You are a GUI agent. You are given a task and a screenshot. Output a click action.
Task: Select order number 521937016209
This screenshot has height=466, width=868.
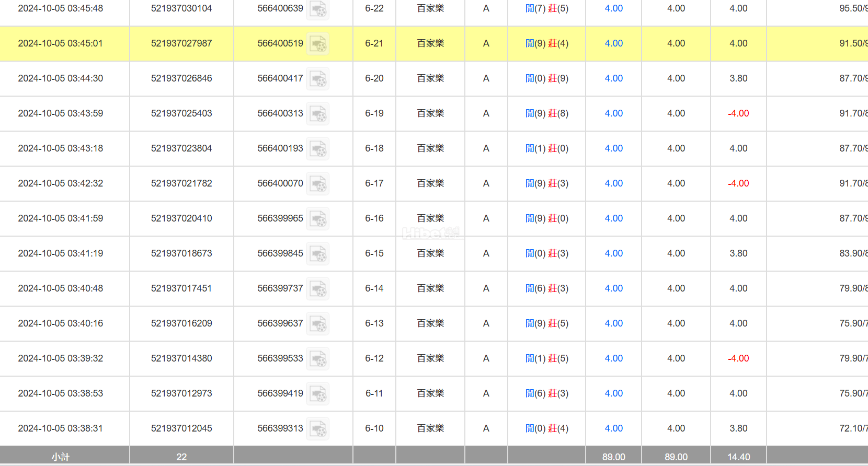(181, 323)
